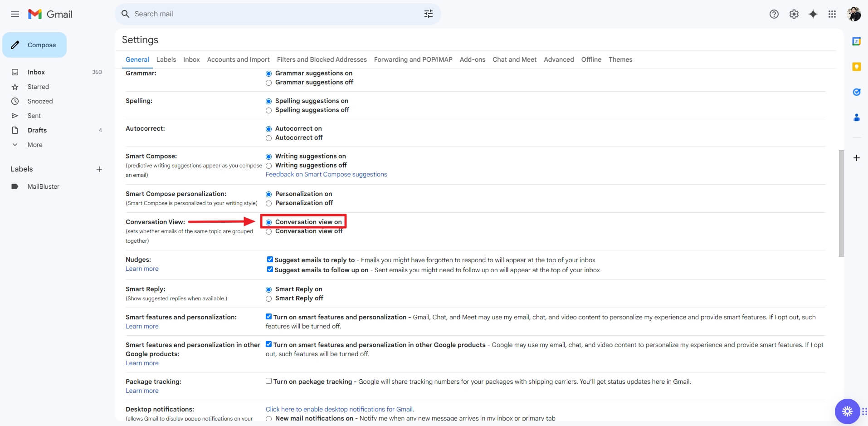Image resolution: width=868 pixels, height=426 pixels.
Task: Select Autocorrect off
Action: pos(268,138)
